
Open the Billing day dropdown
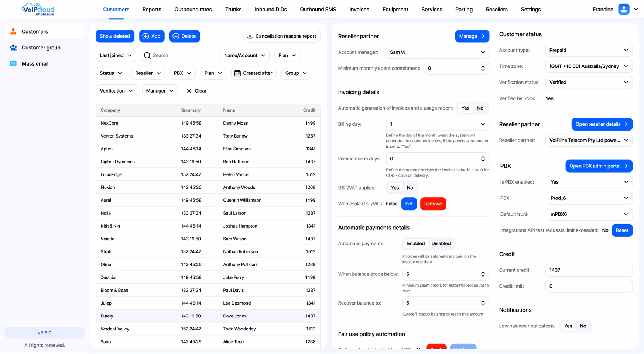pyautogui.click(x=437, y=124)
